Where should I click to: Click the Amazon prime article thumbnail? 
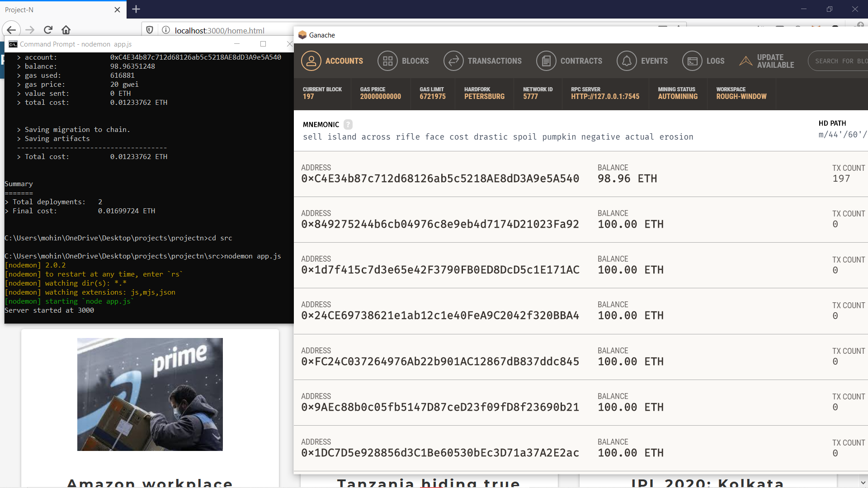[x=150, y=394]
